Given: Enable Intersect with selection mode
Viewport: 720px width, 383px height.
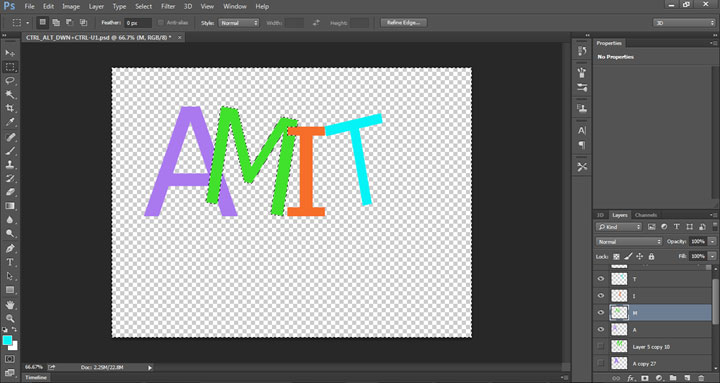Looking at the screenshot, I should click(84, 23).
